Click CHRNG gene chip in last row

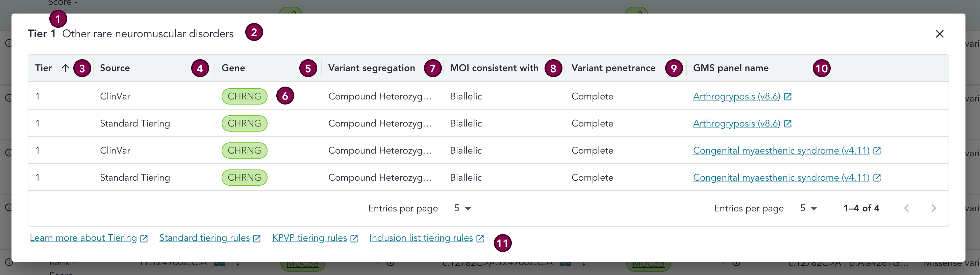coord(244,178)
